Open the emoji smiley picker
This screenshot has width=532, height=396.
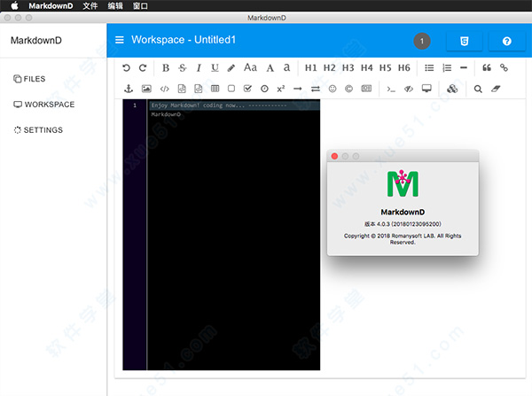pyautogui.click(x=332, y=89)
